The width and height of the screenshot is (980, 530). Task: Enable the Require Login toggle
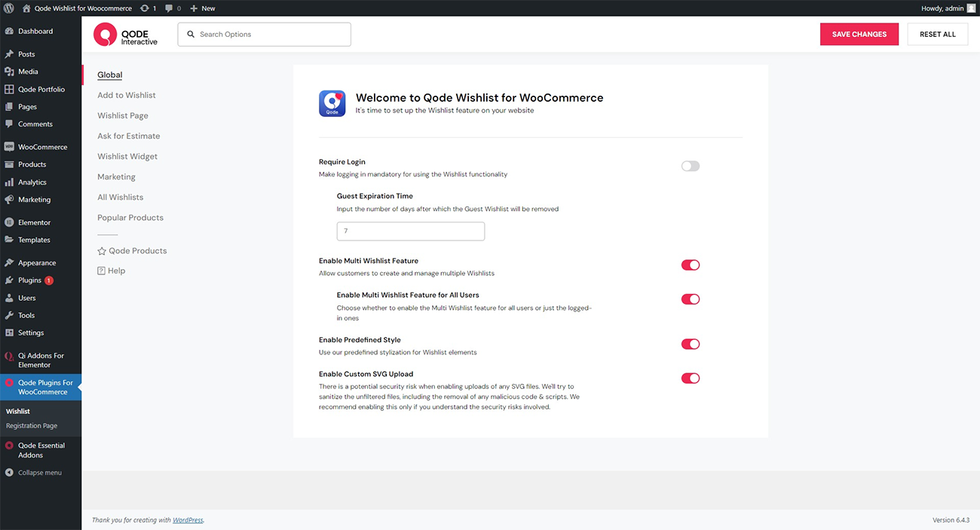coord(690,166)
